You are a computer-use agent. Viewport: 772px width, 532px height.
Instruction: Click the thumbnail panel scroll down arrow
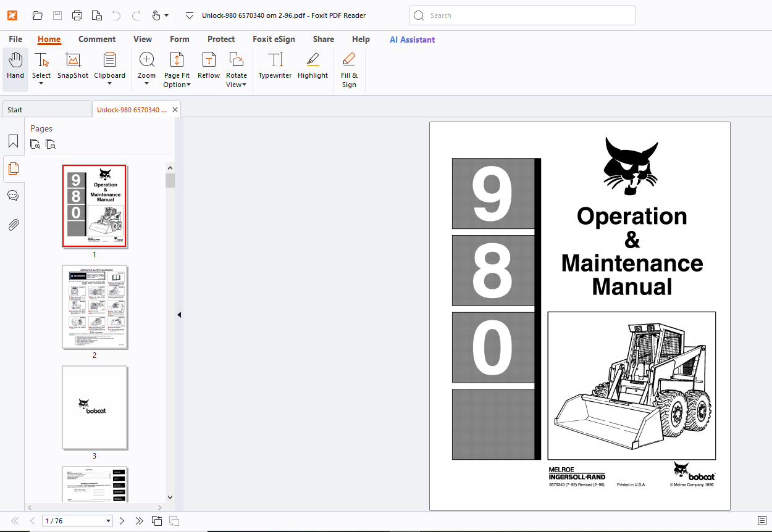coord(170,497)
